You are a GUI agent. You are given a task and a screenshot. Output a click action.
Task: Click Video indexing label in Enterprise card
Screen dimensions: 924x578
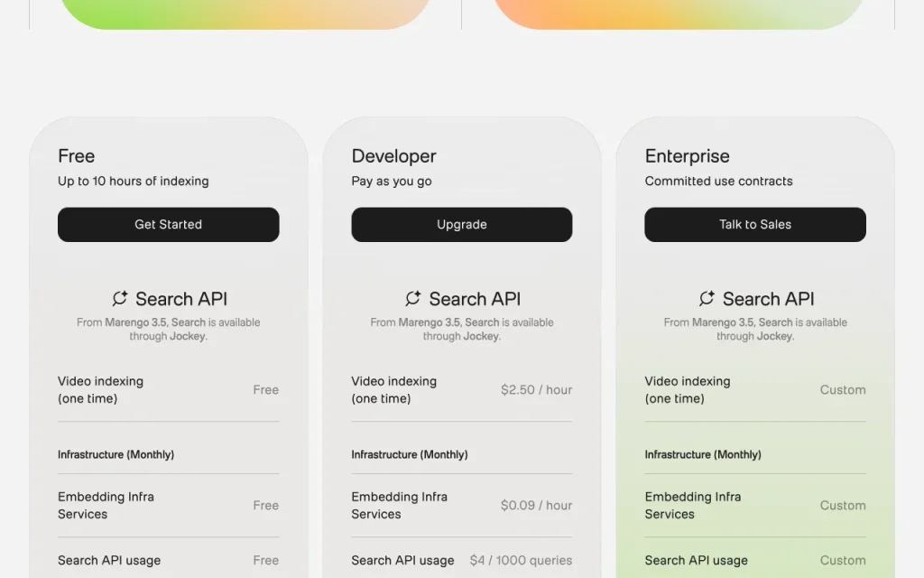tap(687, 390)
